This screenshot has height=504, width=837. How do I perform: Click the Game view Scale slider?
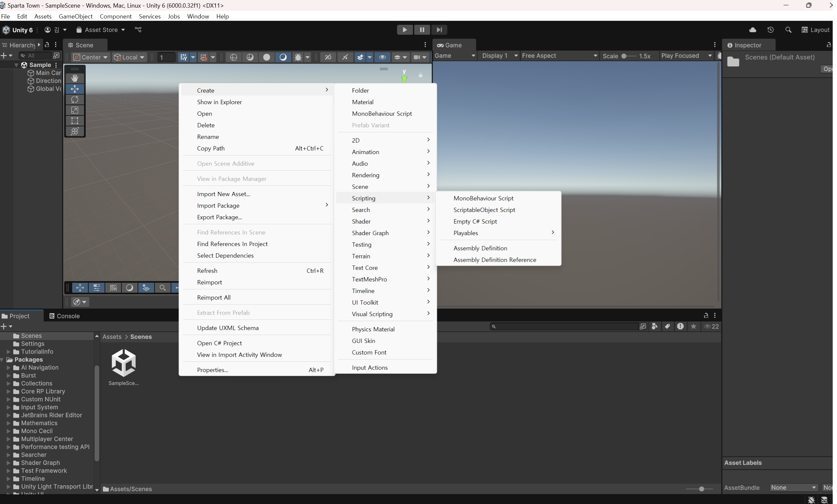click(x=628, y=56)
